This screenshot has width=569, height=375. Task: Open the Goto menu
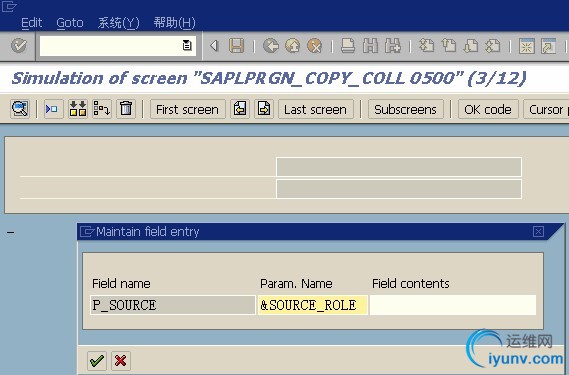[x=70, y=23]
